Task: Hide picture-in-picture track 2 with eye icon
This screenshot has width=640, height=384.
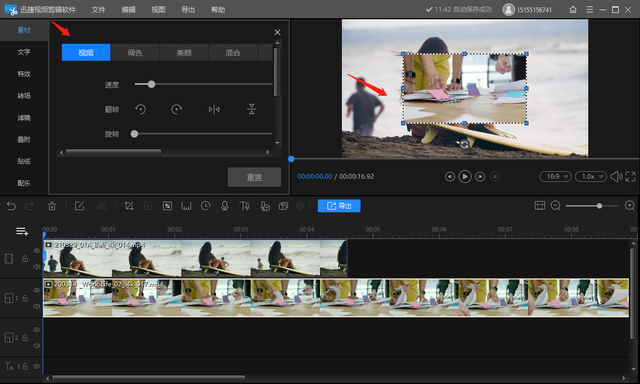Action: (x=37, y=330)
